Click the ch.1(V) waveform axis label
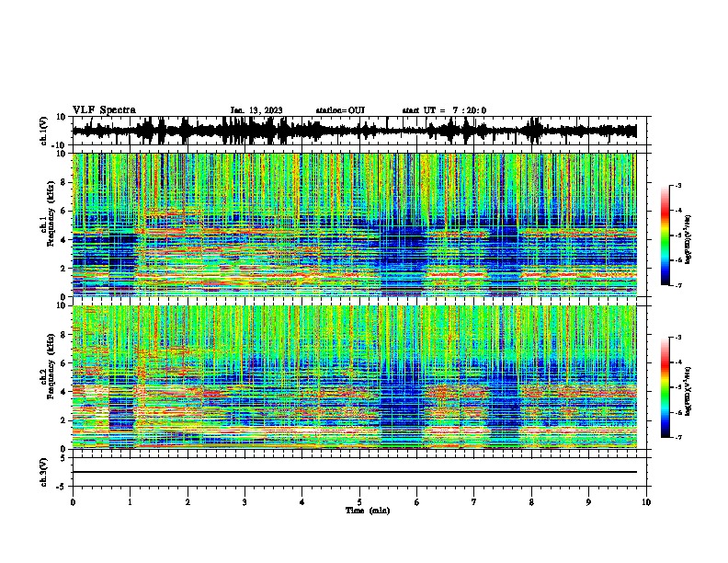This screenshot has width=728, height=563. coord(44,131)
